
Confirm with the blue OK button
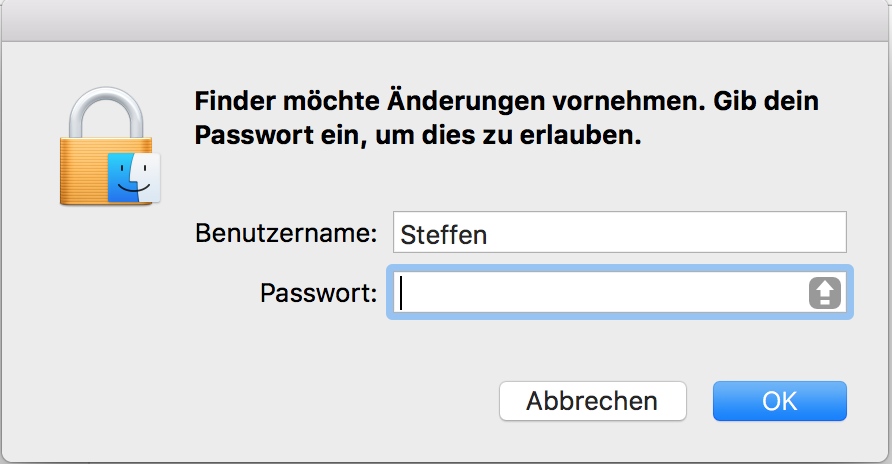pyautogui.click(x=779, y=401)
